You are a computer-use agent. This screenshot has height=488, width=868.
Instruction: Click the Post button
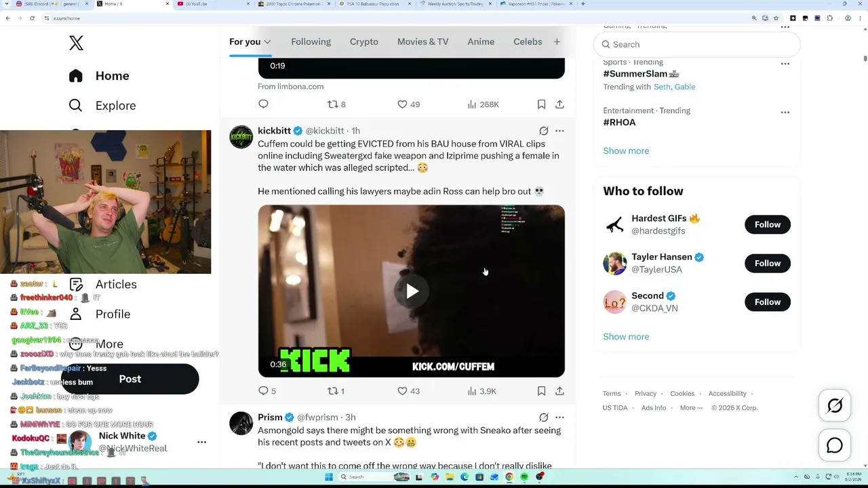click(130, 380)
